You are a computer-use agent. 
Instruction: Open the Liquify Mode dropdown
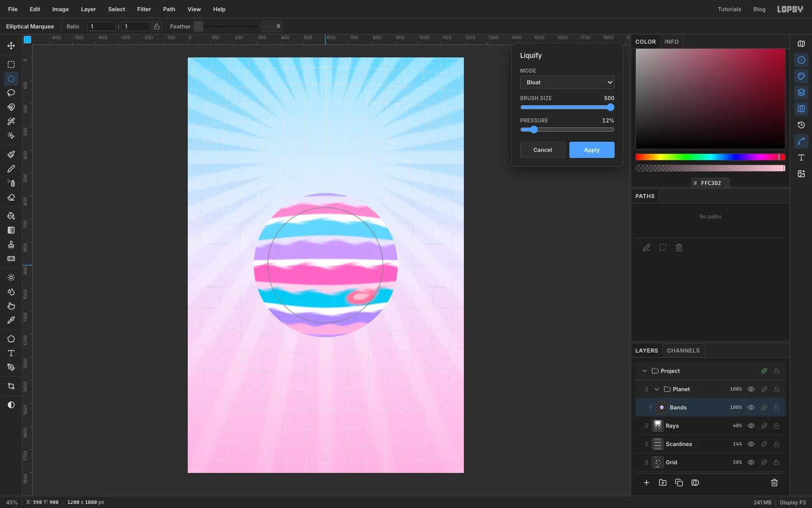point(567,82)
